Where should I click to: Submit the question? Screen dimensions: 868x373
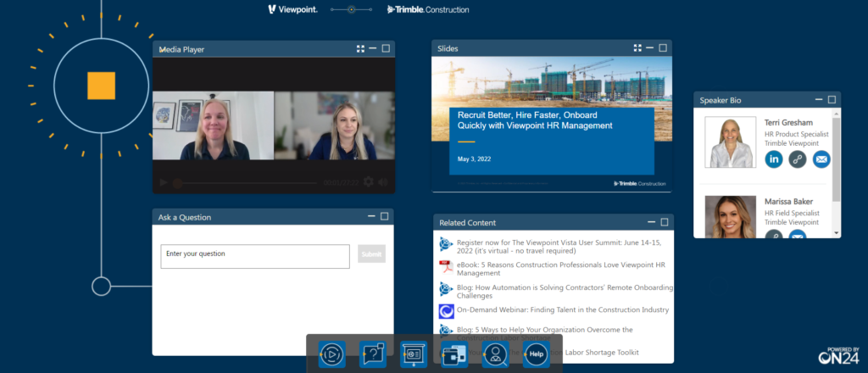[371, 254]
